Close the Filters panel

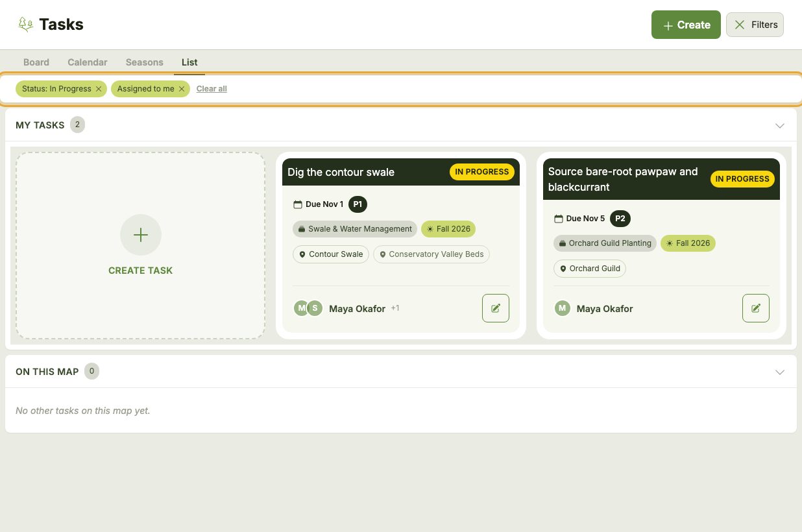[755, 25]
